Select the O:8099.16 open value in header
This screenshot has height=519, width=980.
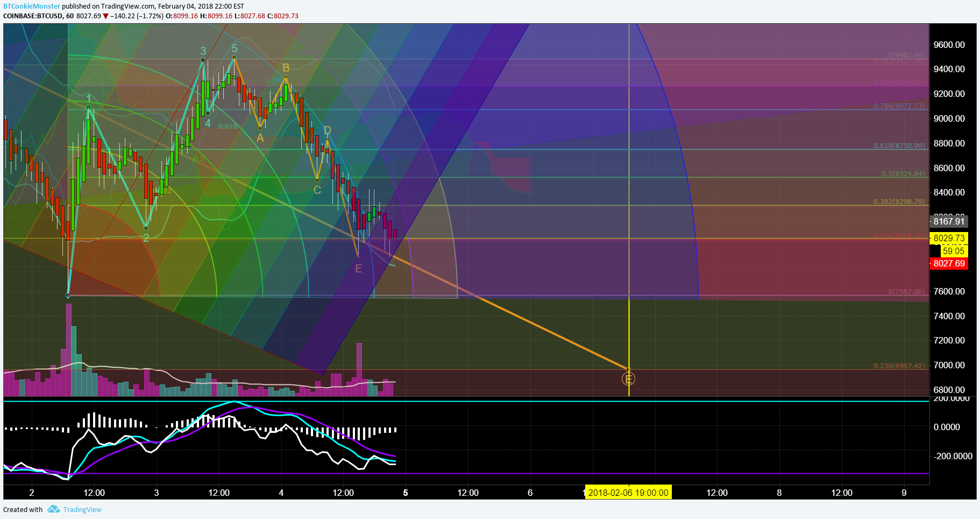pyautogui.click(x=182, y=16)
